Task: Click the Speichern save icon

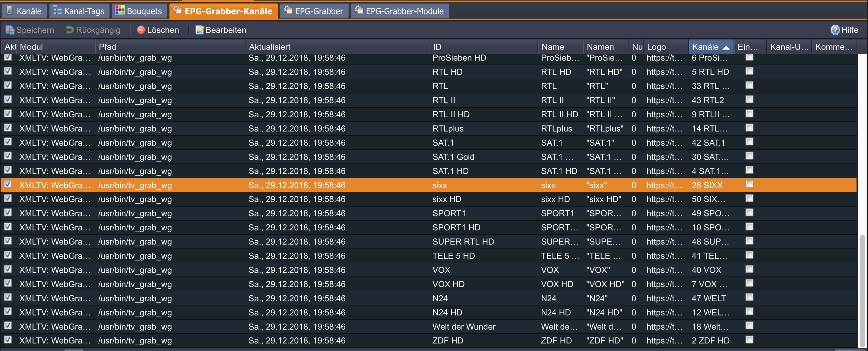Action: click(x=10, y=30)
